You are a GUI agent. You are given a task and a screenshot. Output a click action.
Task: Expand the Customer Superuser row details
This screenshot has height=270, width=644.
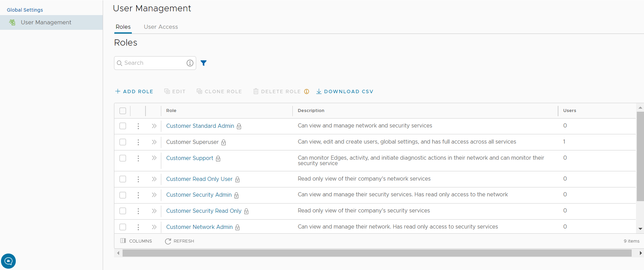154,142
